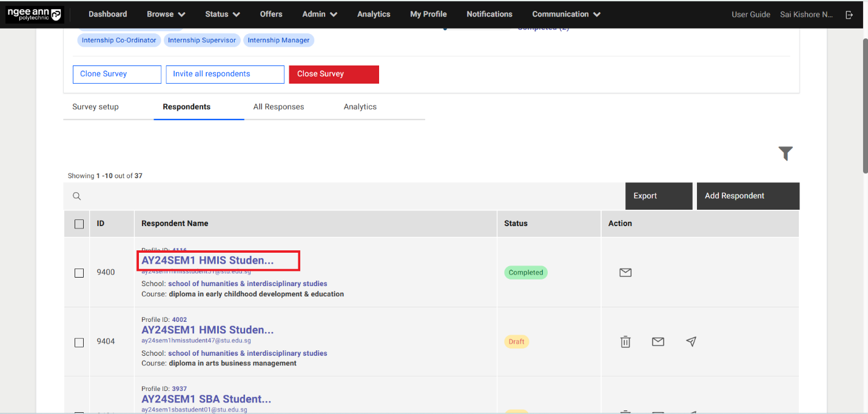Click the filter funnel icon
Screen dimensions: 868x414
[786, 154]
